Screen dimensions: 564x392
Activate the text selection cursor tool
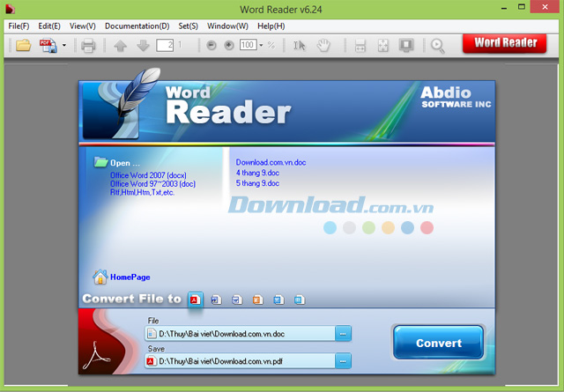click(x=299, y=46)
